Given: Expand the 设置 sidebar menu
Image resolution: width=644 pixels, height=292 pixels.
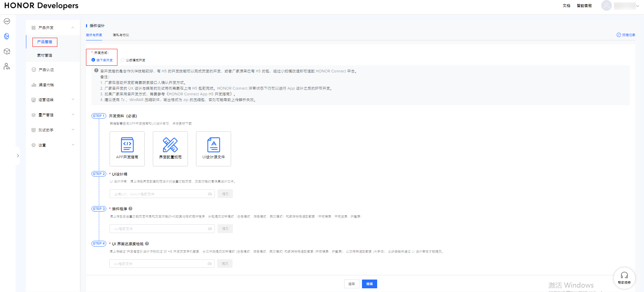Looking at the screenshot, I should pyautogui.click(x=73, y=145).
